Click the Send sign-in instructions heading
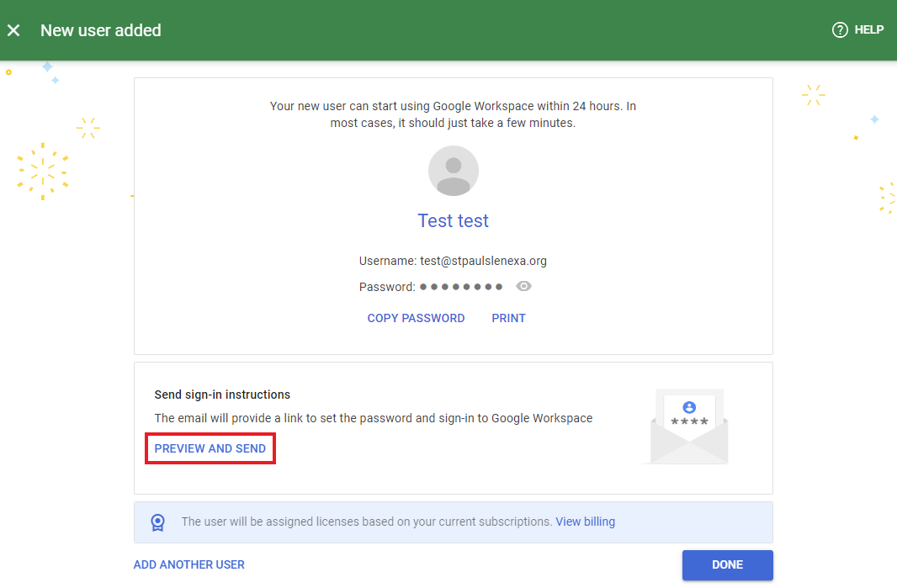 [222, 395]
